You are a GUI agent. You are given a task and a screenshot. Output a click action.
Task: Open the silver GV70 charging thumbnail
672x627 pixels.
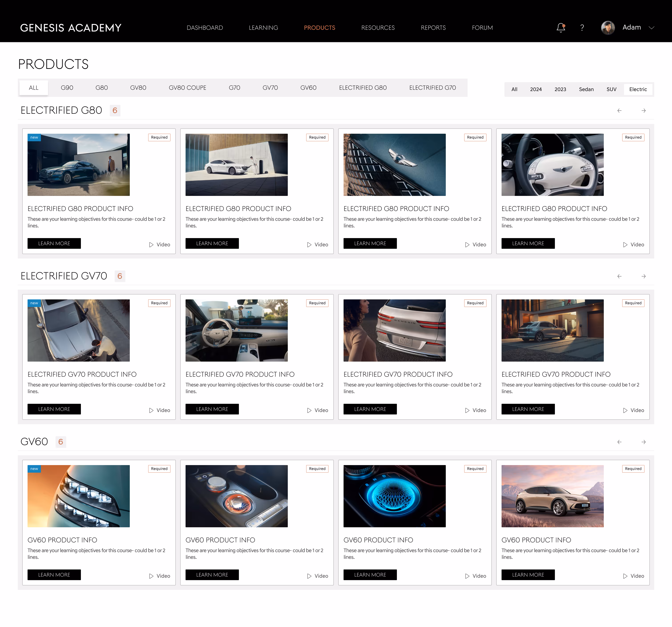[78, 330]
